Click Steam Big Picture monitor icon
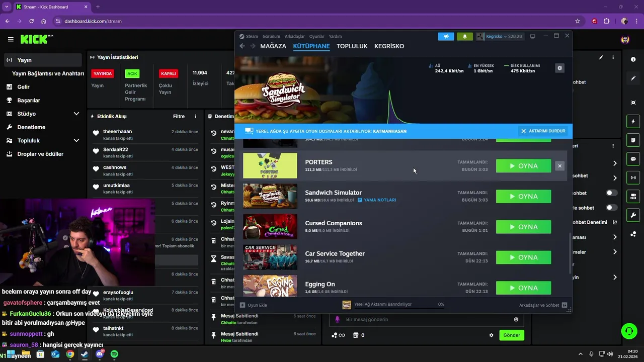Image resolution: width=644 pixels, height=362 pixels. tap(533, 36)
